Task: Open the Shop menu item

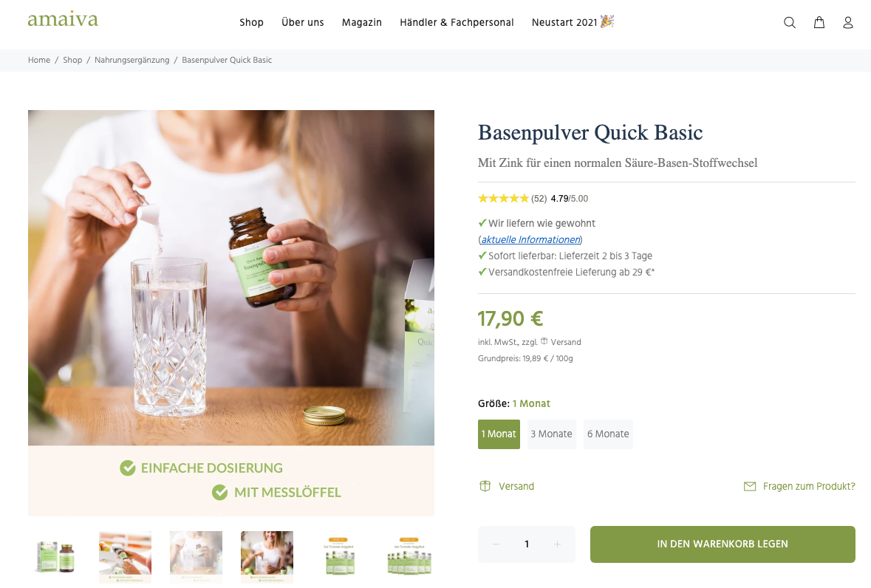Action: 251,22
